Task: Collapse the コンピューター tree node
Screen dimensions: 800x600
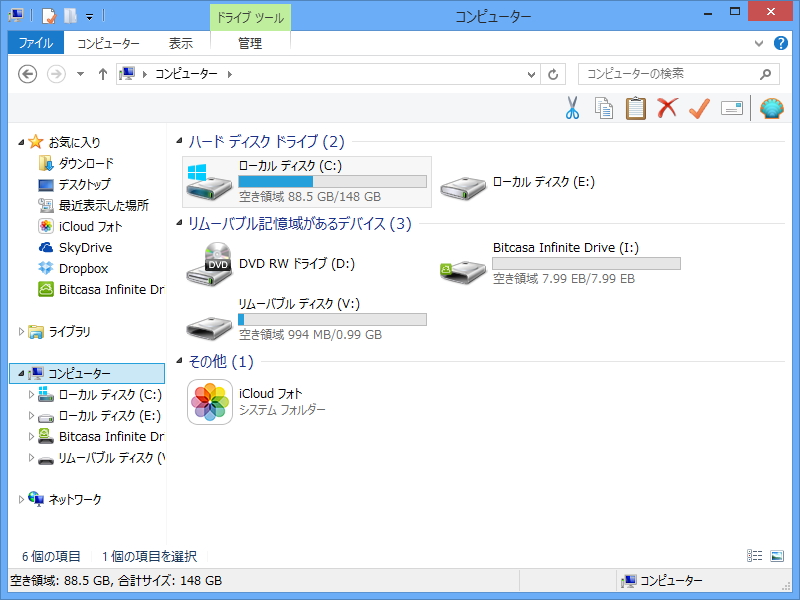Action: (21, 373)
